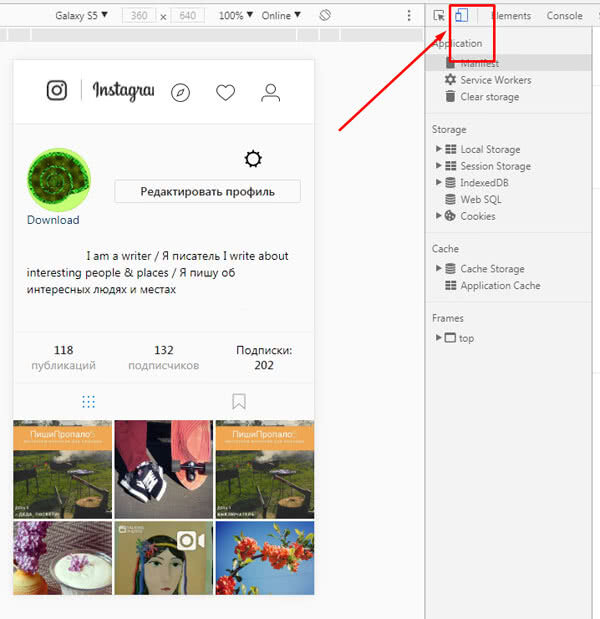600x619 pixels.
Task: Open the device toolbar three-dot menu
Action: tap(409, 15)
